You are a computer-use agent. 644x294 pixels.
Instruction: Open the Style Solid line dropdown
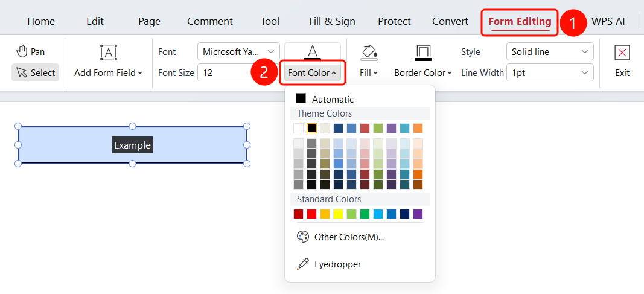pos(550,52)
